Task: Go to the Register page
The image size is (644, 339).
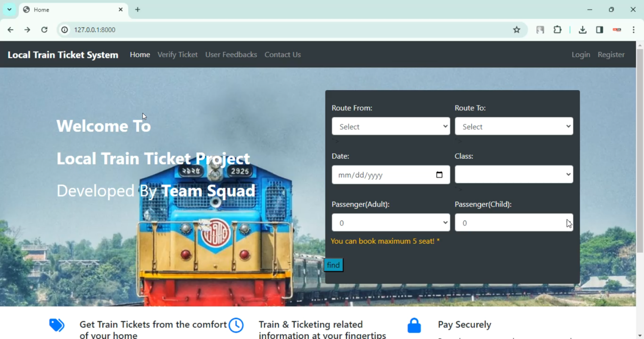Action: point(611,55)
